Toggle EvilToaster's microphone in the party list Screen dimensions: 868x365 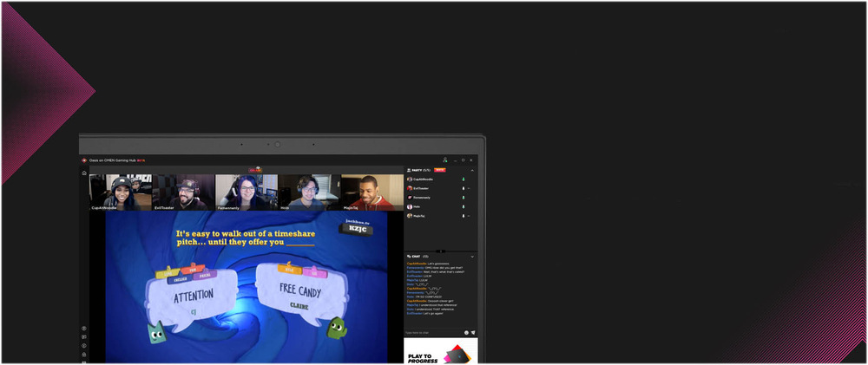(x=464, y=188)
